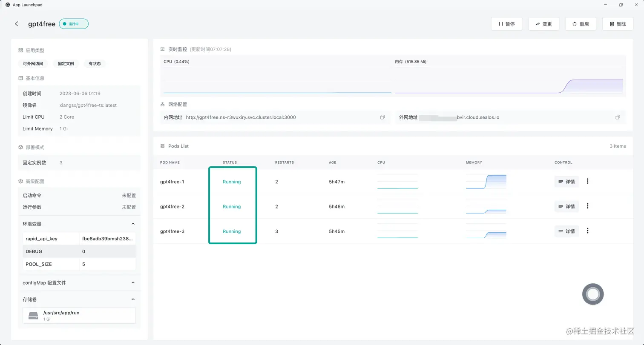Click the pod name gpt4free-2
Screen dimensions: 644x345
172,206
